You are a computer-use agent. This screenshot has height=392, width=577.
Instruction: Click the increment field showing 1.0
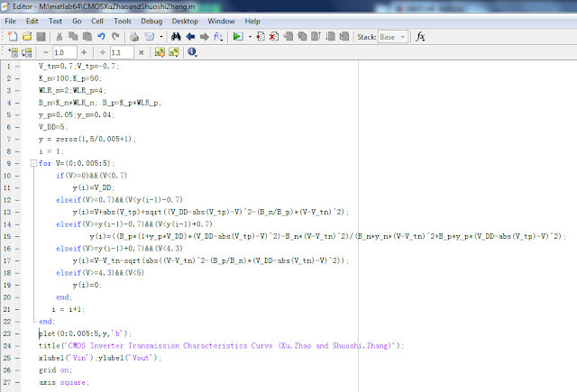[65, 52]
